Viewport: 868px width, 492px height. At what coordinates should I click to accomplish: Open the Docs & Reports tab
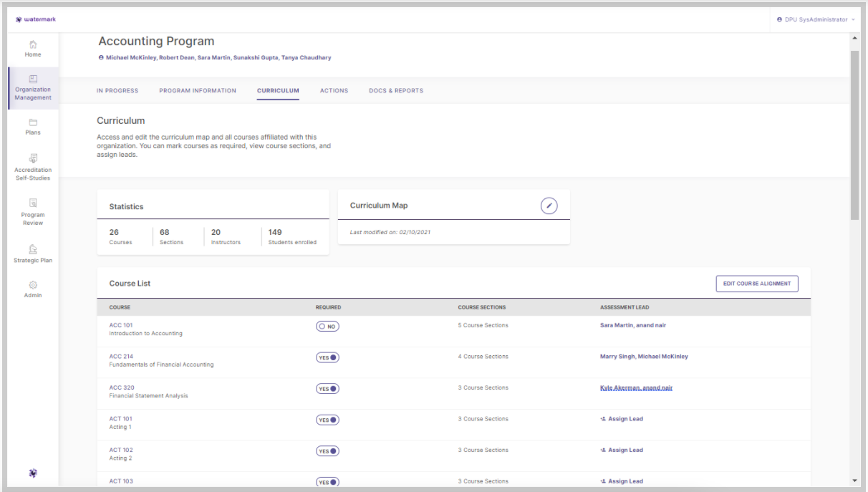[396, 90]
